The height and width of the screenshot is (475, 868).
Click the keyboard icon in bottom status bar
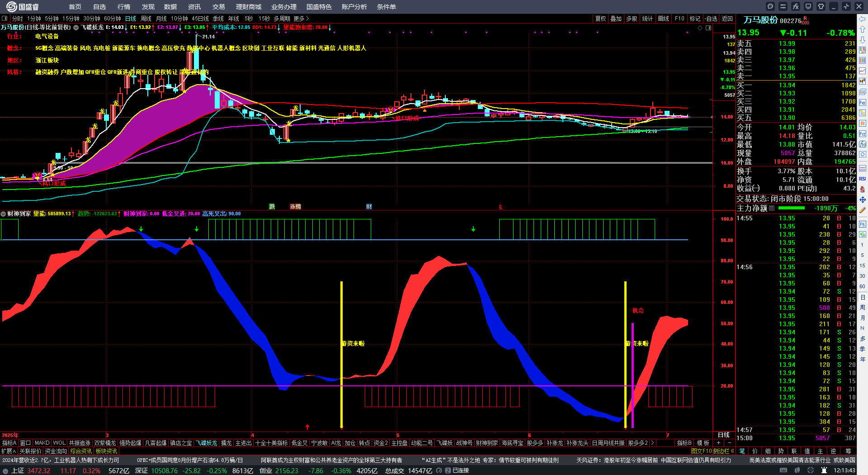(783, 470)
